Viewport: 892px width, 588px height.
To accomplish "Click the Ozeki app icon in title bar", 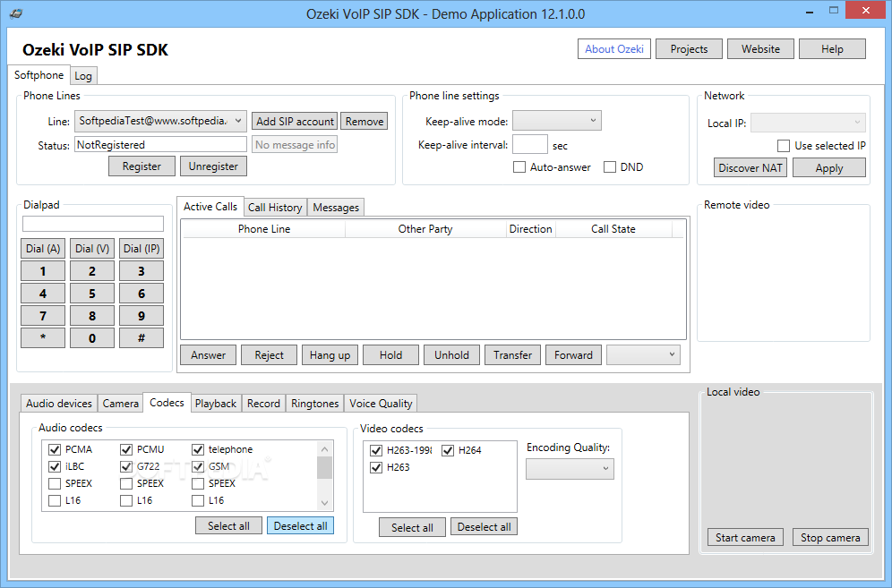I will tap(16, 13).
